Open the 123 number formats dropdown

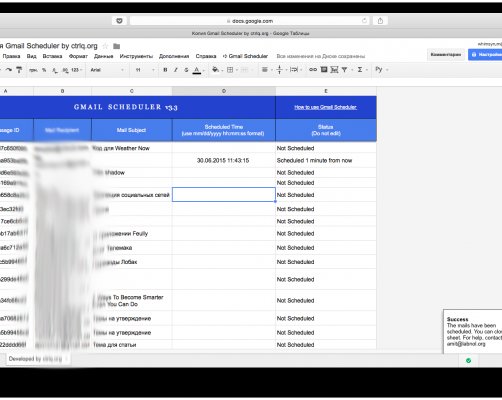[x=76, y=70]
